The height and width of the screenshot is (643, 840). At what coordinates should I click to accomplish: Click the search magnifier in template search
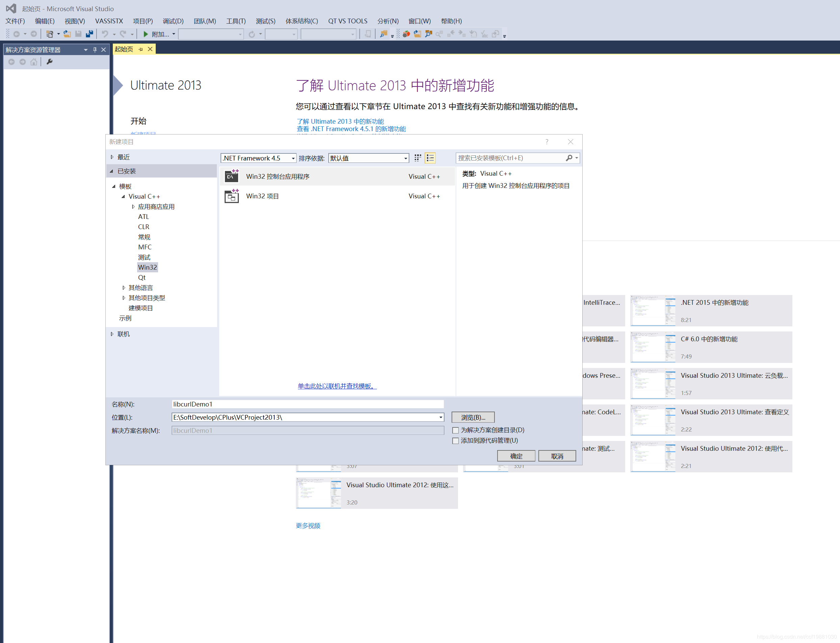coord(569,158)
